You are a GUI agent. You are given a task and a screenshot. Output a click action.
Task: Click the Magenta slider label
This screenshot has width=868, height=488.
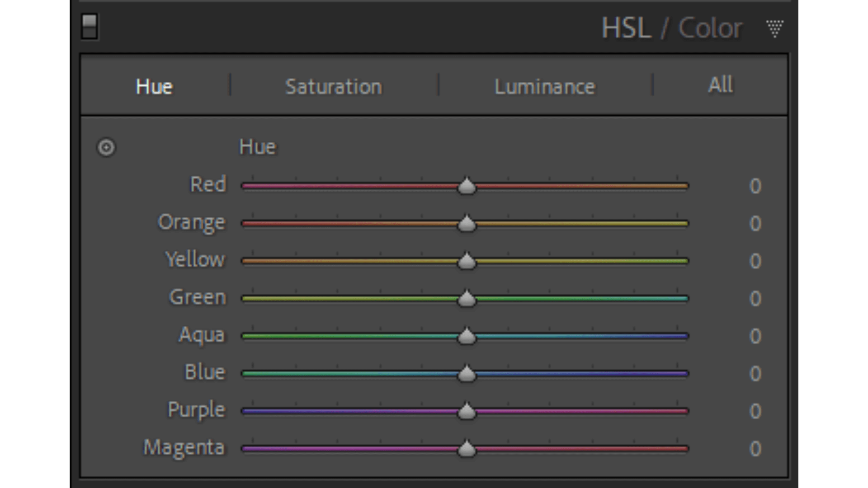click(184, 448)
